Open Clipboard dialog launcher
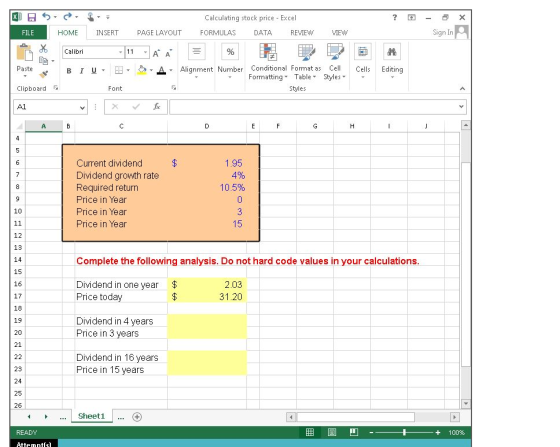 tap(56, 87)
